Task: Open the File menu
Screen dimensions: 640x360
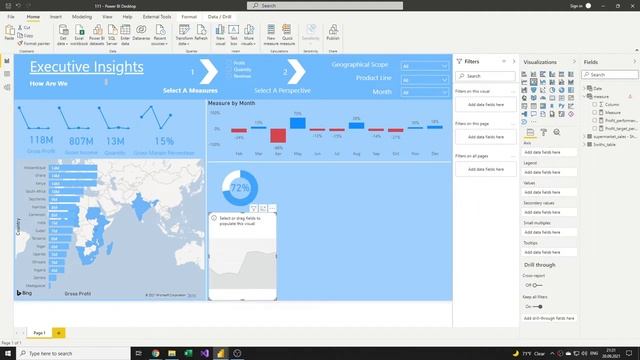Action: pos(11,17)
